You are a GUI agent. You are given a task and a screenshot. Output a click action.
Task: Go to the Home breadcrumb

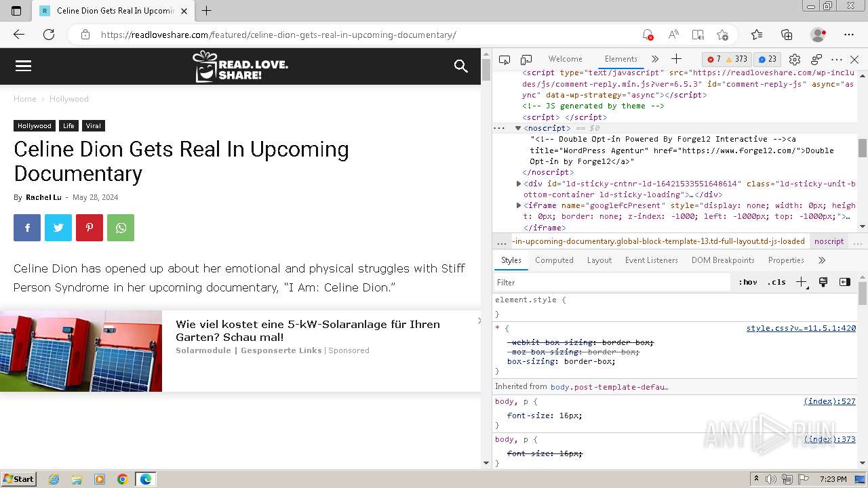point(25,99)
